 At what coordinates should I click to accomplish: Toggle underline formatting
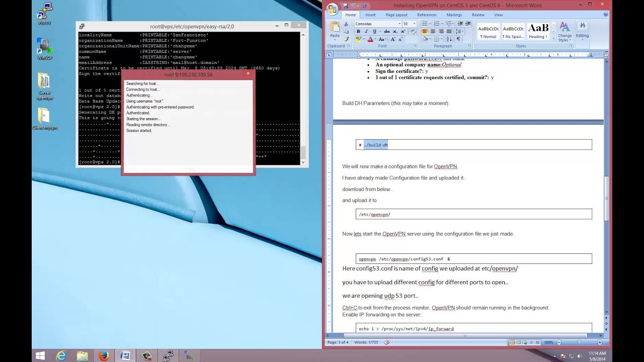pos(374,31)
